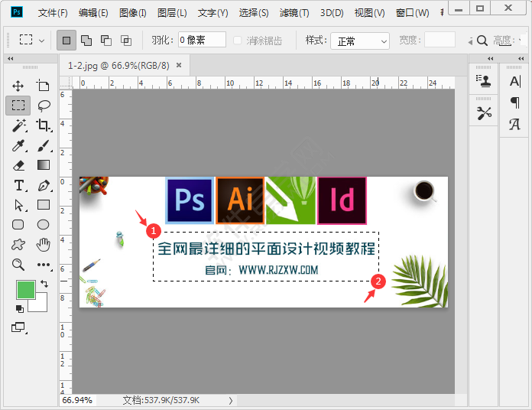Select the Eyedropper tool
The width and height of the screenshot is (532, 410).
coord(18,145)
